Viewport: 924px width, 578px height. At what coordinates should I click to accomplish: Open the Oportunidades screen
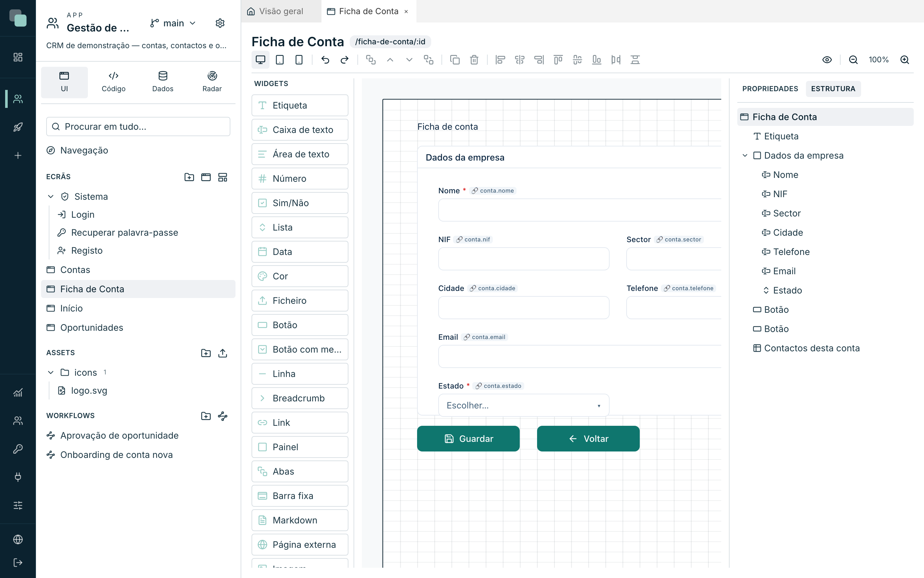pos(138,328)
